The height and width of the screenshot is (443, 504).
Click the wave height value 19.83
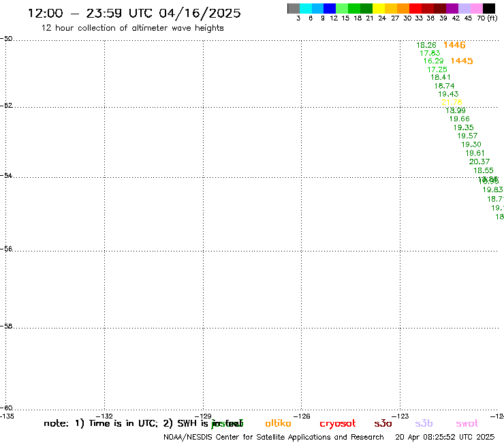[492, 190]
